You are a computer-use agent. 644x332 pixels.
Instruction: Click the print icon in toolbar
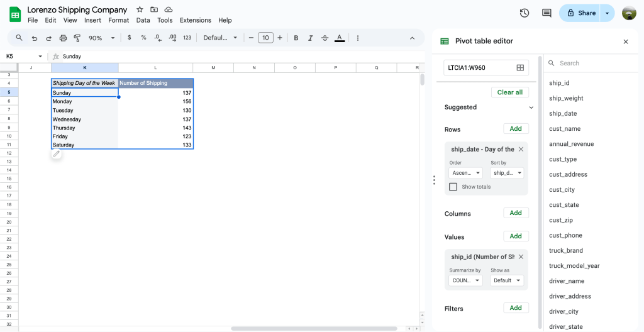[x=63, y=38]
